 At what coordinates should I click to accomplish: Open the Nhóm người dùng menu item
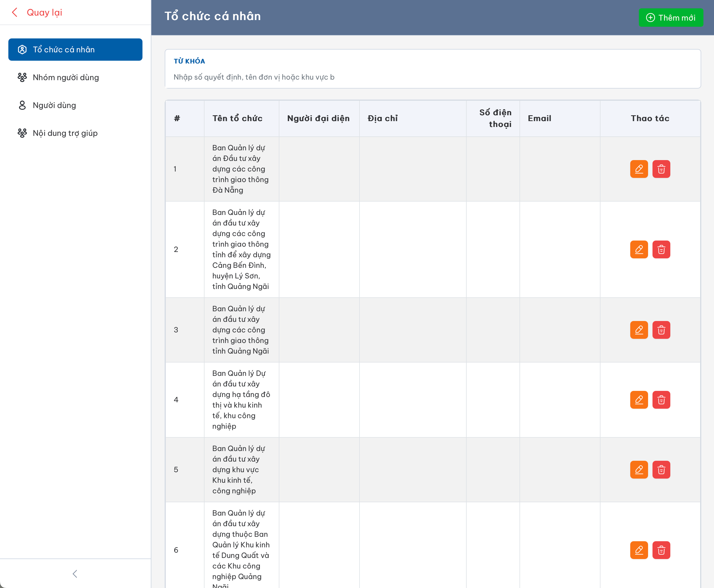(66, 77)
